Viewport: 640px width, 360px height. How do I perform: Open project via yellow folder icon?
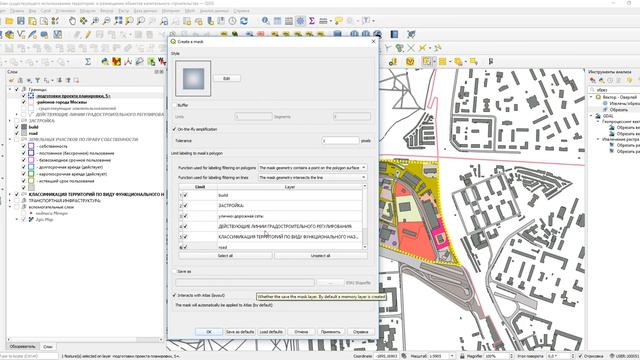(x=9, y=21)
